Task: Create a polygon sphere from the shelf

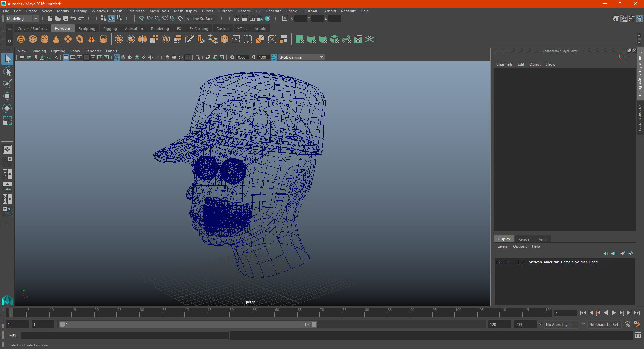Action: [21, 39]
